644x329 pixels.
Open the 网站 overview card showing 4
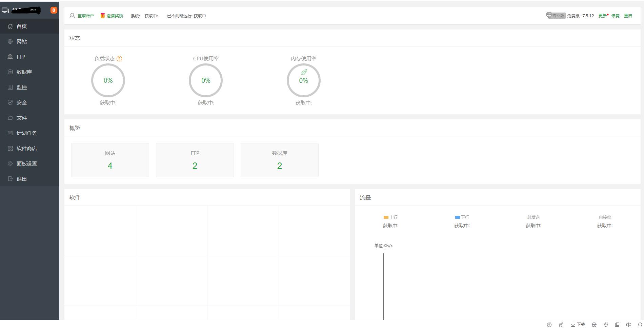click(110, 160)
